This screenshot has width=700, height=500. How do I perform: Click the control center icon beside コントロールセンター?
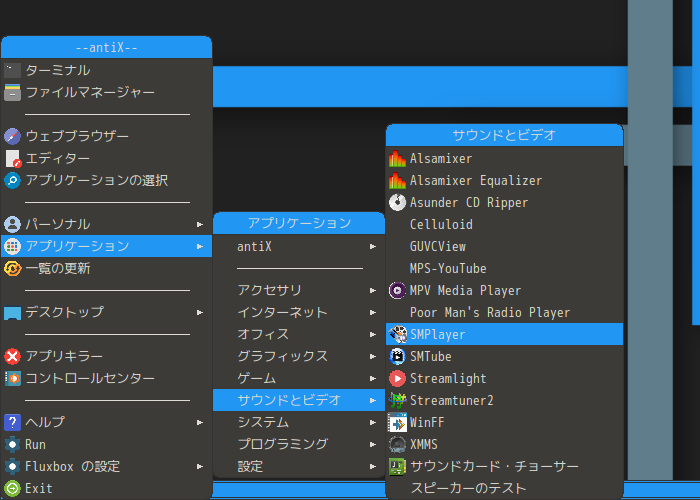click(x=12, y=379)
